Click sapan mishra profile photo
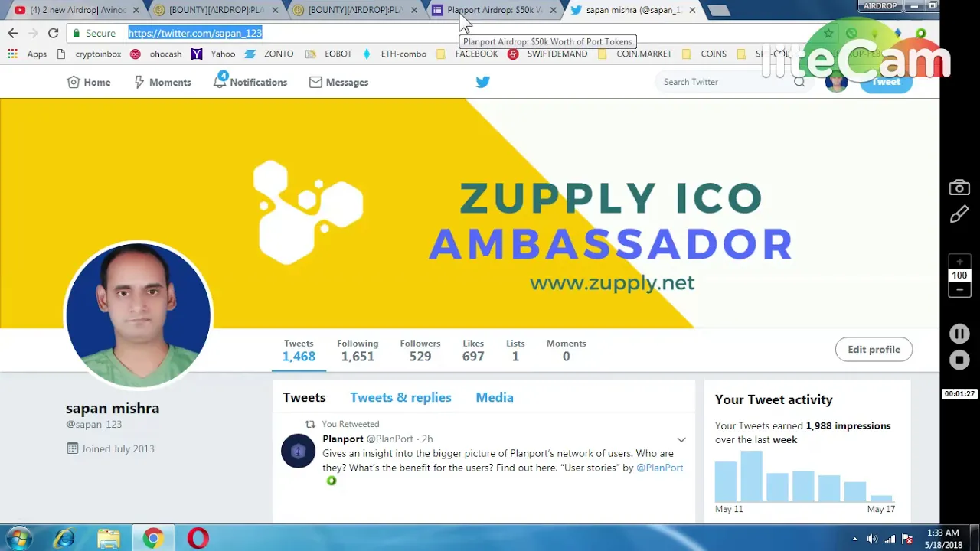 pos(138,315)
